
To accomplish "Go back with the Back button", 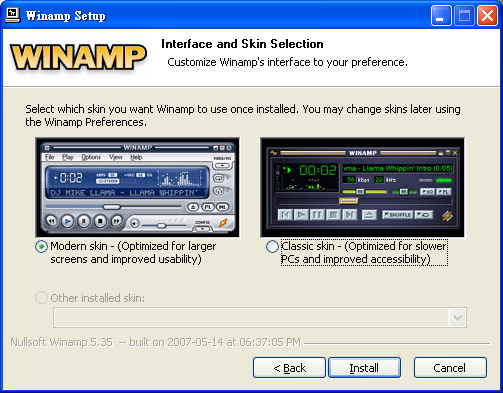I will (x=289, y=368).
